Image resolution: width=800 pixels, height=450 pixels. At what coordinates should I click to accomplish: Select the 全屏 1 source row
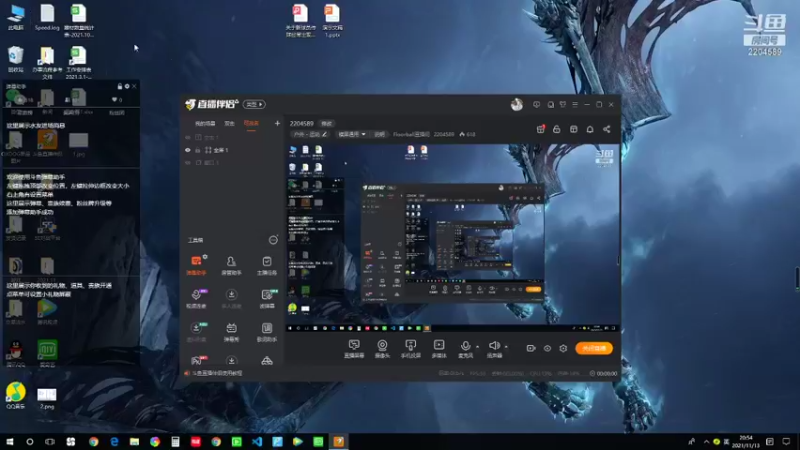tap(232, 150)
